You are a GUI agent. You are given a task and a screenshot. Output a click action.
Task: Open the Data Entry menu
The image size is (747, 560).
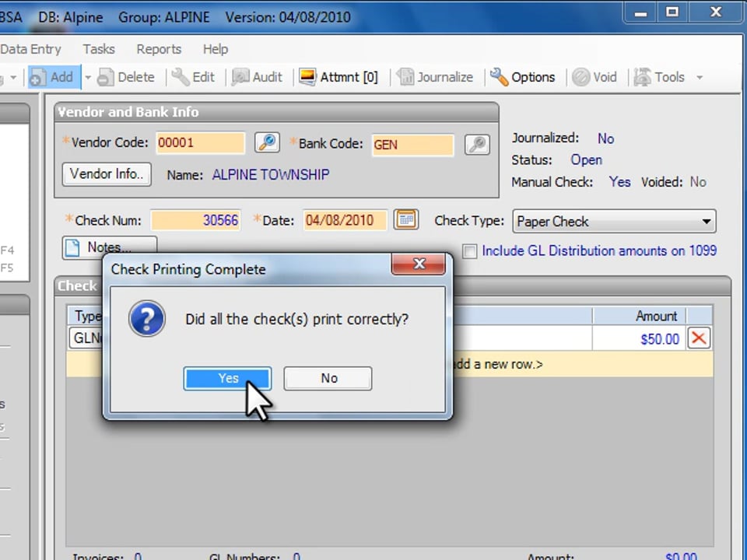pos(30,49)
